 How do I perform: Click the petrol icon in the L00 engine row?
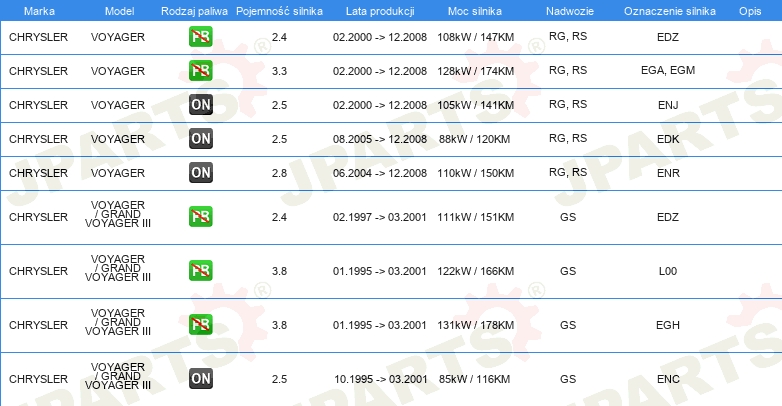pyautogui.click(x=200, y=270)
